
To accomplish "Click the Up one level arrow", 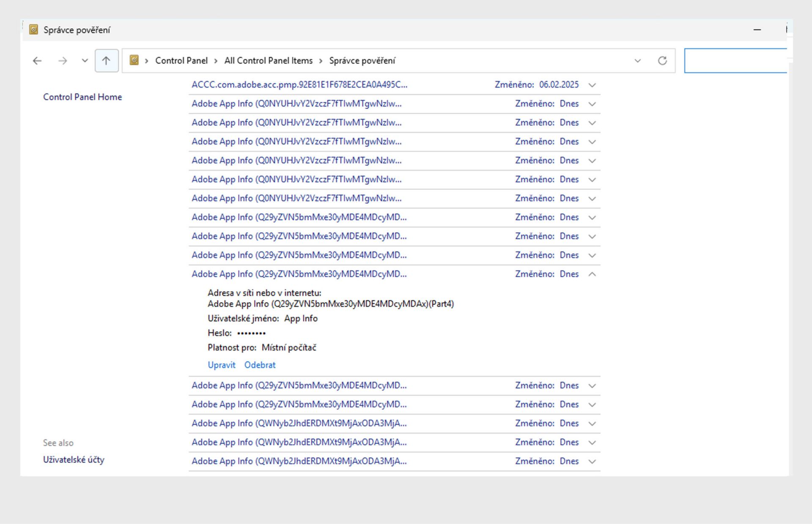I will (106, 61).
